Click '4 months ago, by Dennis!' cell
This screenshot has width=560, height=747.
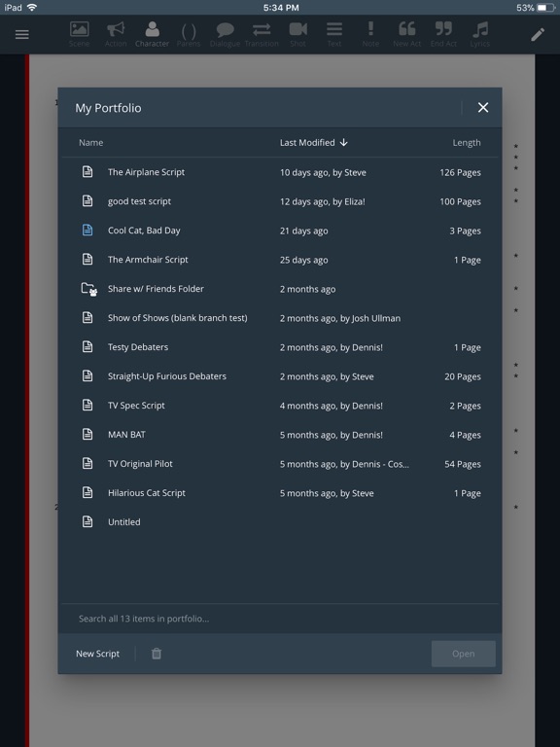coord(331,406)
